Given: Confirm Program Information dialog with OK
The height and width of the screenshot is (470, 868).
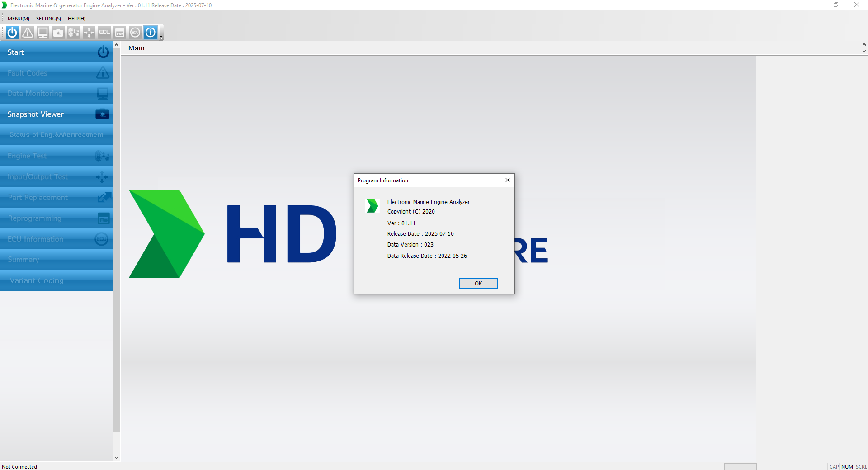Looking at the screenshot, I should (478, 283).
